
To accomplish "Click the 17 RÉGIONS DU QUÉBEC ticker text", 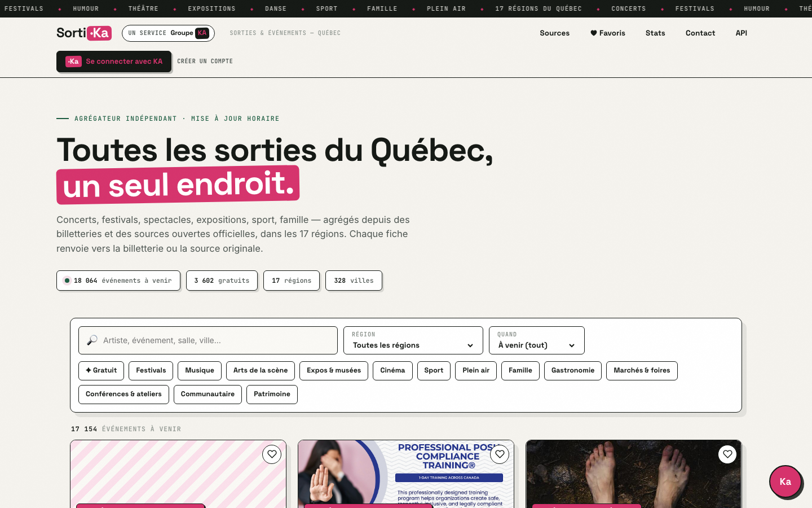I will tap(539, 9).
